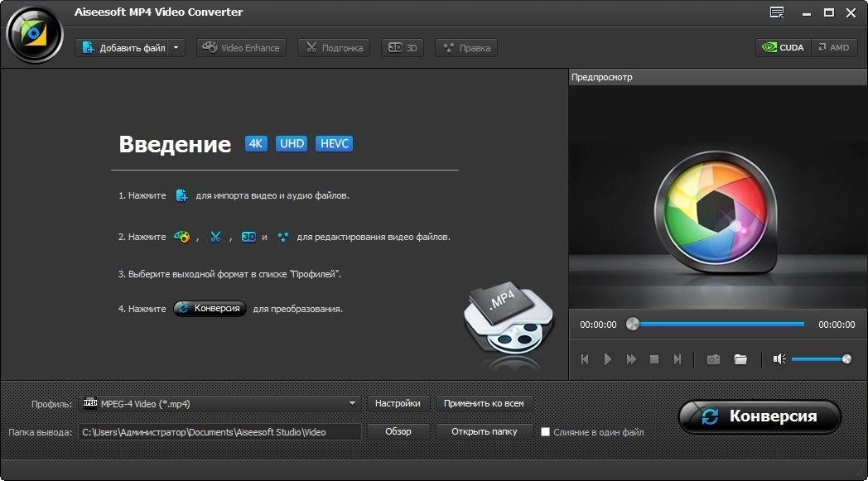Adjust the volume slider
868x481 pixels.
pyautogui.click(x=821, y=359)
